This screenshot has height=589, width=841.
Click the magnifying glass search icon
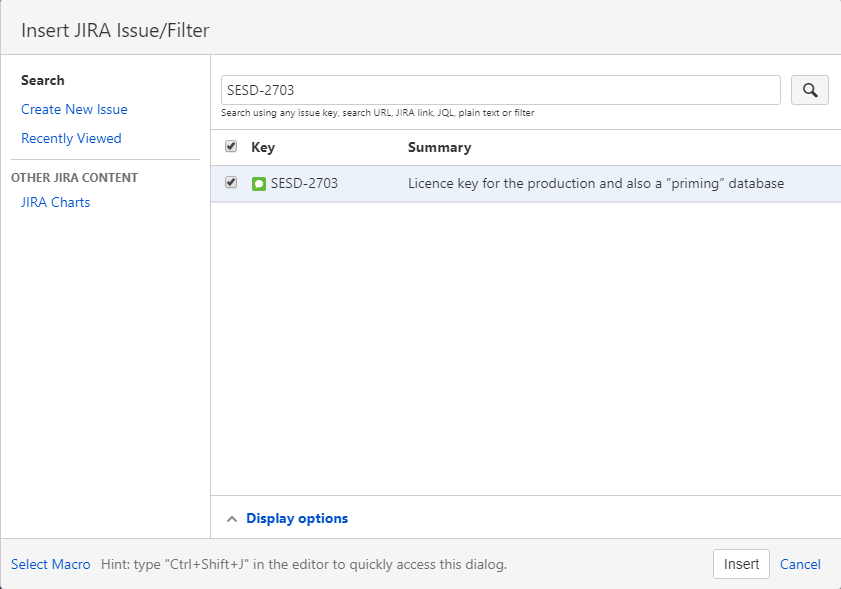point(810,89)
